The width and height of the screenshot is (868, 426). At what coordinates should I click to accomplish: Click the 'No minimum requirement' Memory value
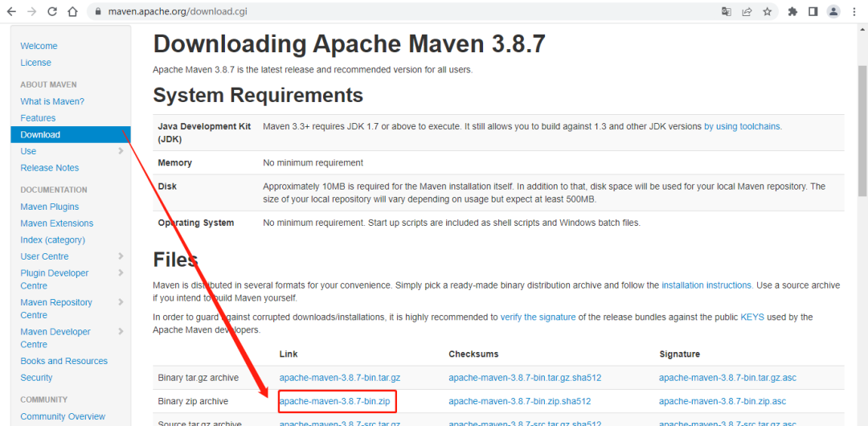point(313,163)
